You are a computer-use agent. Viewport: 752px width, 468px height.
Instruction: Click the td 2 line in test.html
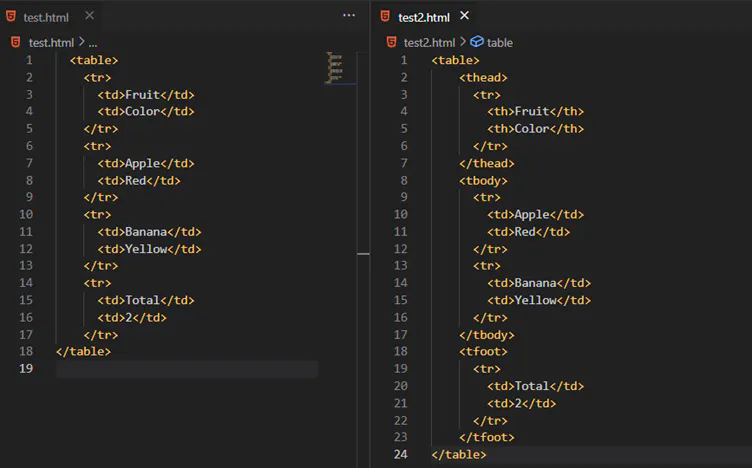click(132, 318)
